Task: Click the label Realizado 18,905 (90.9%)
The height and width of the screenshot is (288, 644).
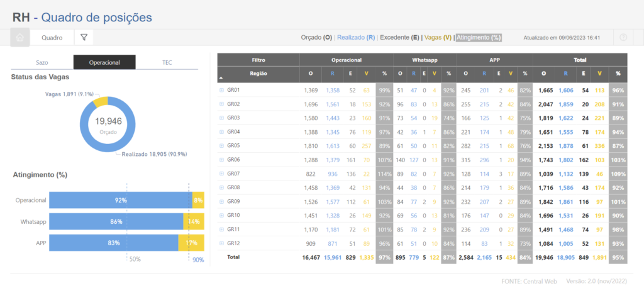Action: click(x=155, y=155)
